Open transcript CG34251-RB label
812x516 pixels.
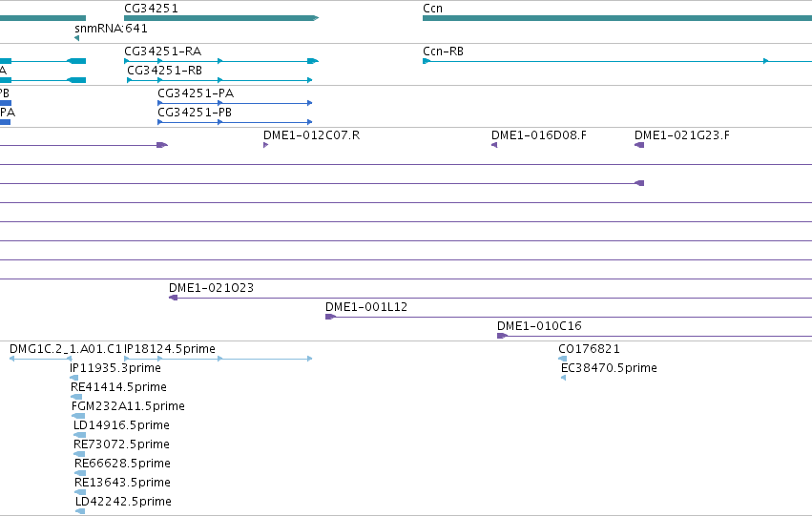164,71
